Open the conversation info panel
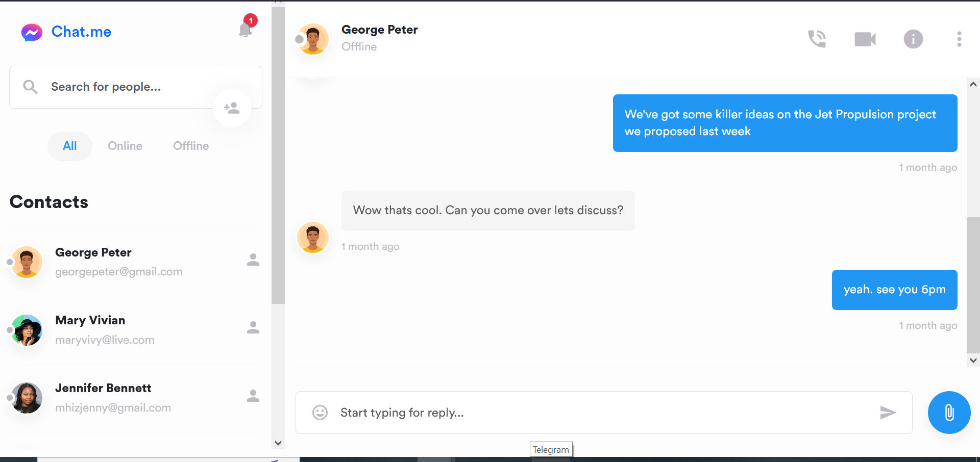980x462 pixels. pos(913,39)
